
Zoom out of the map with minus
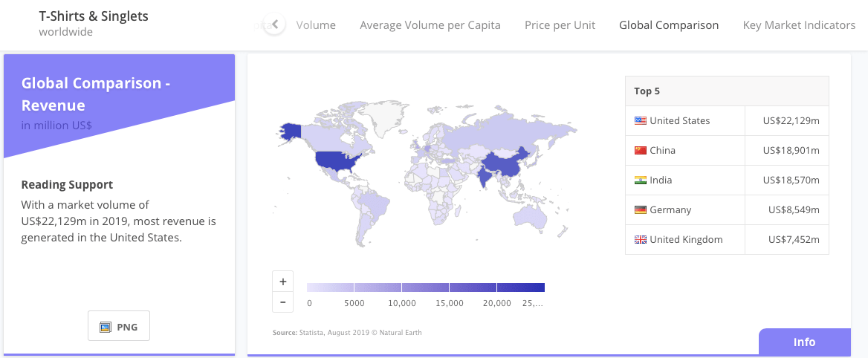tap(283, 302)
